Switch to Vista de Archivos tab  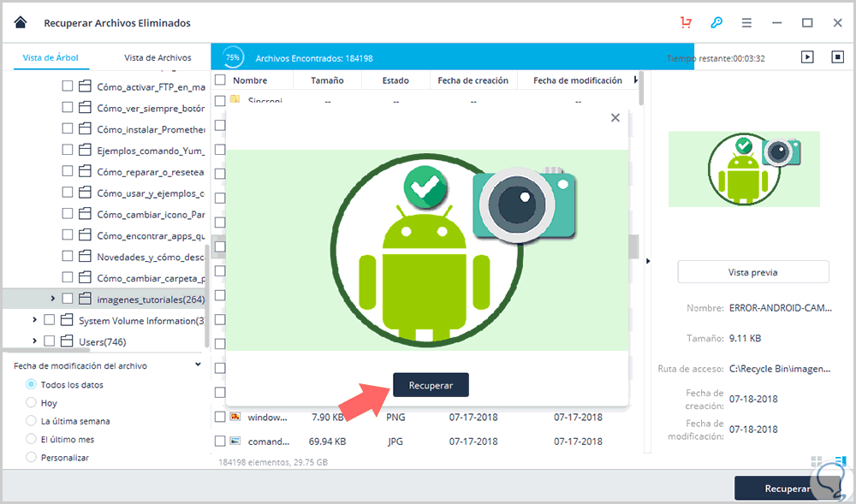click(x=158, y=57)
